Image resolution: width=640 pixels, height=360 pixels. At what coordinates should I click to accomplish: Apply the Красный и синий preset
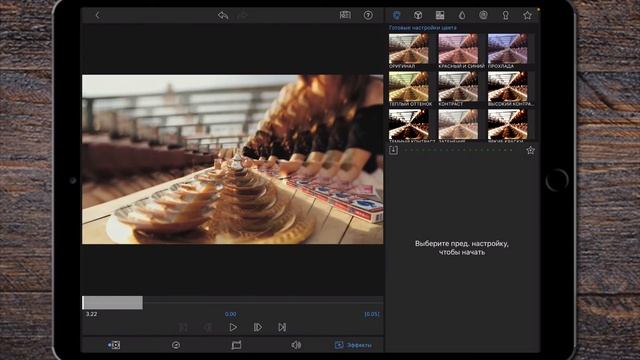pos(458,49)
